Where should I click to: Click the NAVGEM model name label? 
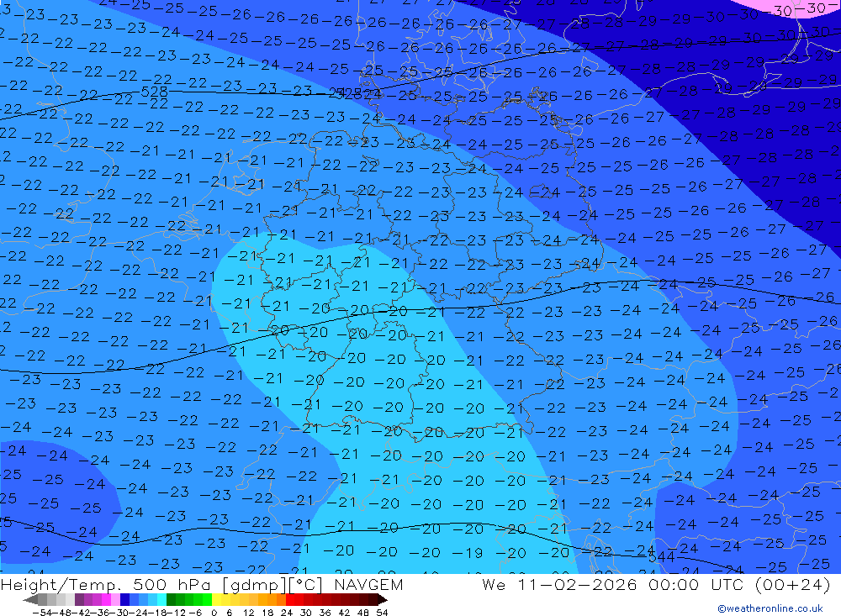[368, 584]
